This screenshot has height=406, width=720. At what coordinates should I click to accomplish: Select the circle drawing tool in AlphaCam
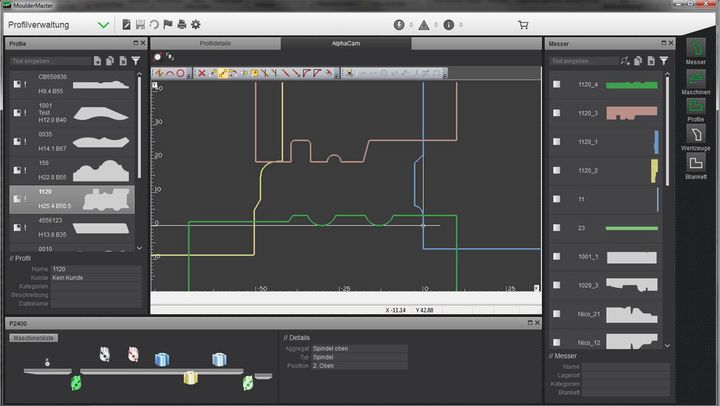[180, 73]
